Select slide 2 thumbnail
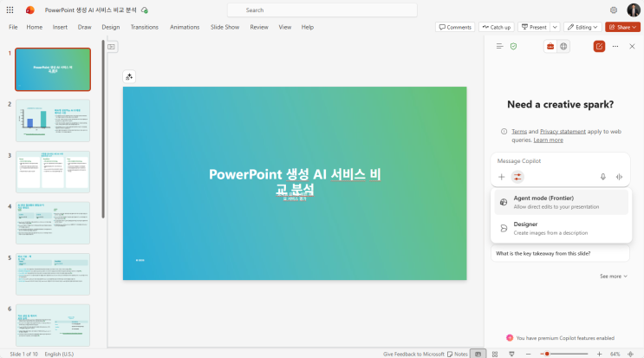644x358 pixels. coord(53,120)
